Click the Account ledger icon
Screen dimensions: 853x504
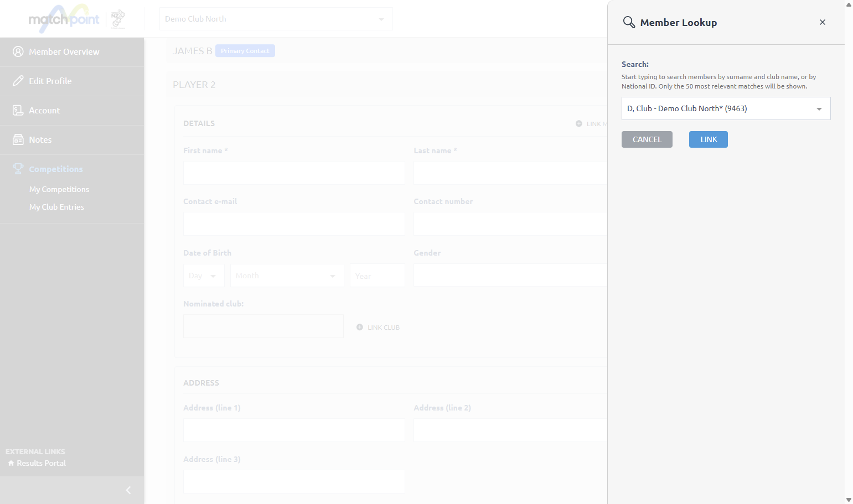coord(18,110)
